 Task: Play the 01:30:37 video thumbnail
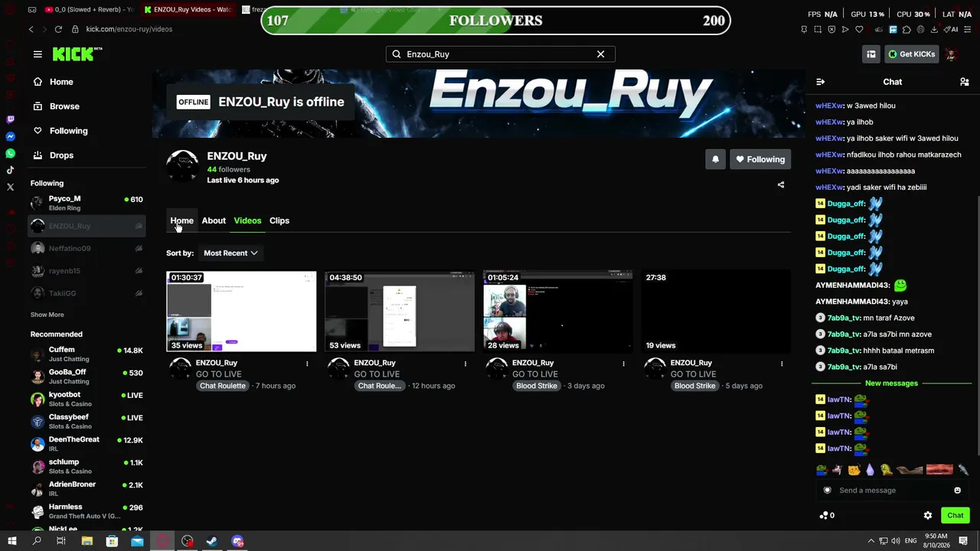[x=241, y=311]
